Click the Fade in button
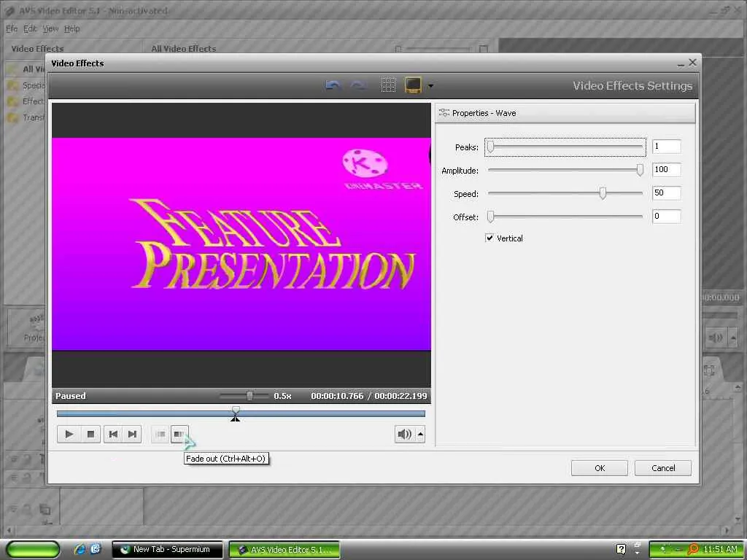 point(160,434)
